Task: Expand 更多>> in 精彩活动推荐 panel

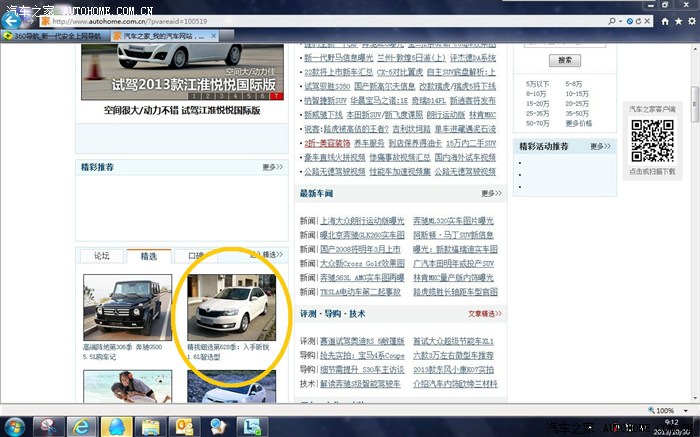Action: click(x=599, y=147)
